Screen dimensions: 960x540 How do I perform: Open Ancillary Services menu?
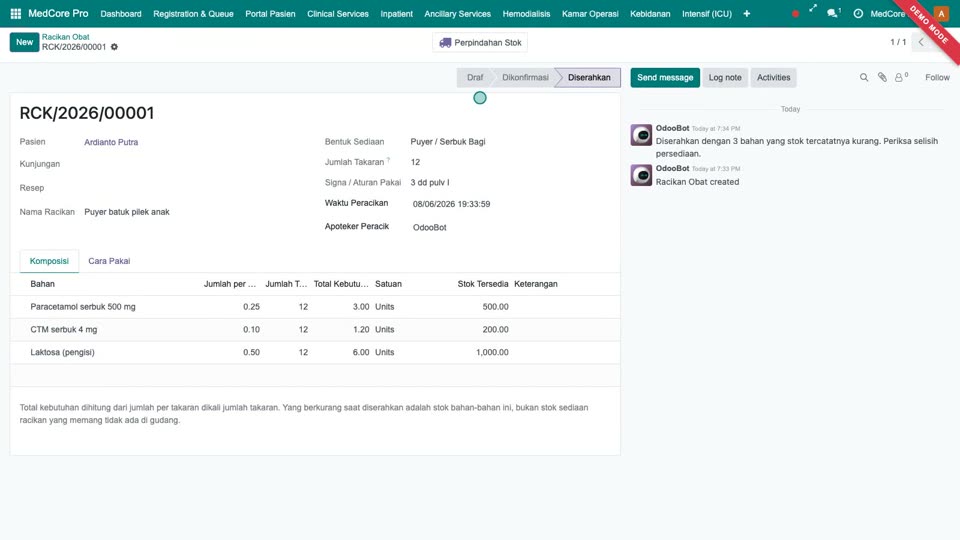point(457,13)
